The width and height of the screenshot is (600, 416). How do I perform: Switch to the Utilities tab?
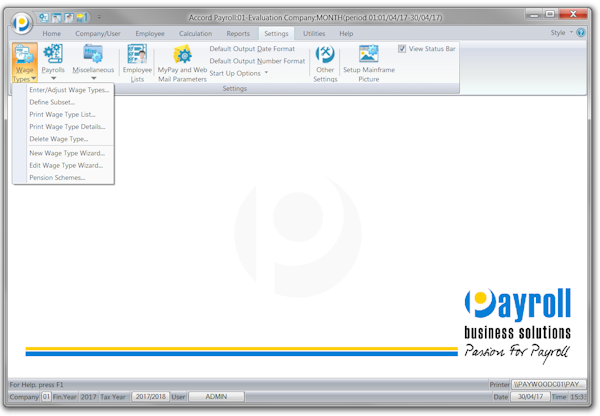[x=314, y=34]
